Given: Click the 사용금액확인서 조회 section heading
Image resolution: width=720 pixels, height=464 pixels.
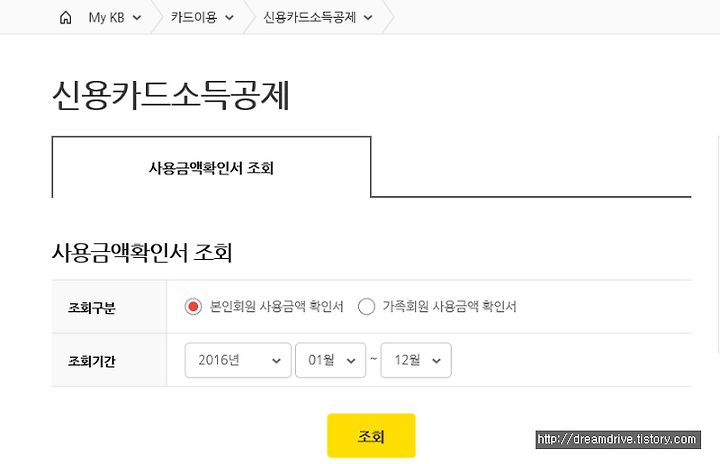Looking at the screenshot, I should [142, 252].
